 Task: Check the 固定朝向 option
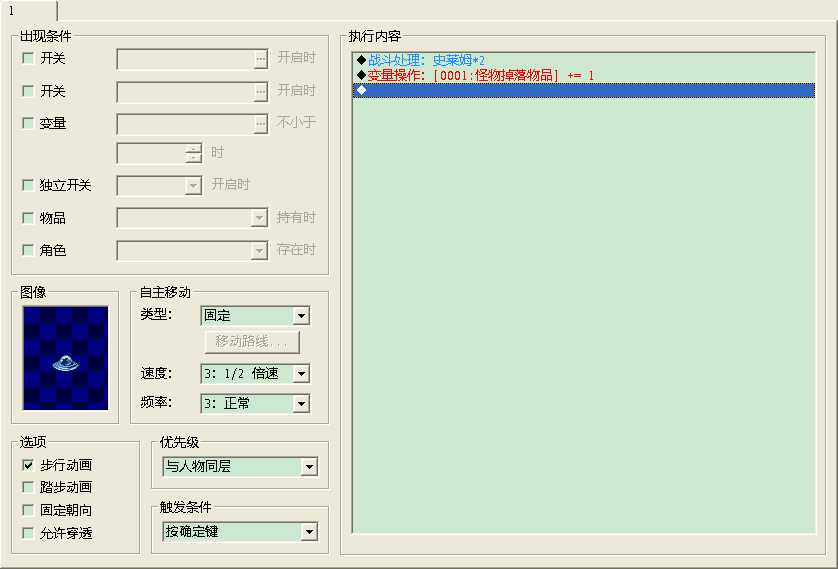28,510
